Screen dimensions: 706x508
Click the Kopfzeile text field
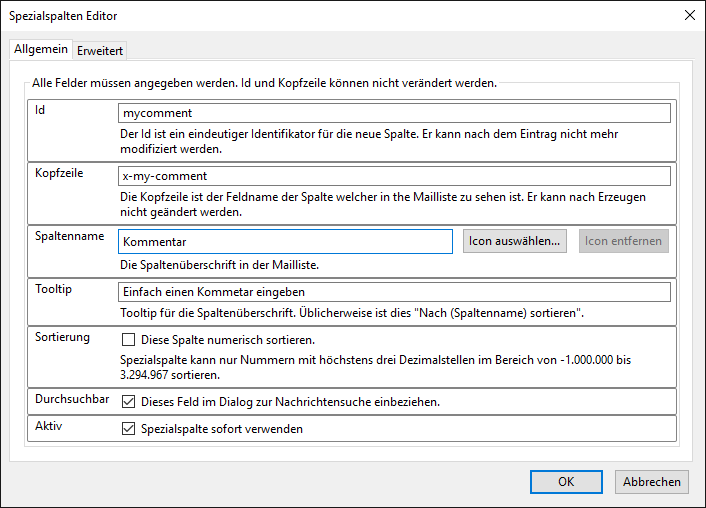394,175
